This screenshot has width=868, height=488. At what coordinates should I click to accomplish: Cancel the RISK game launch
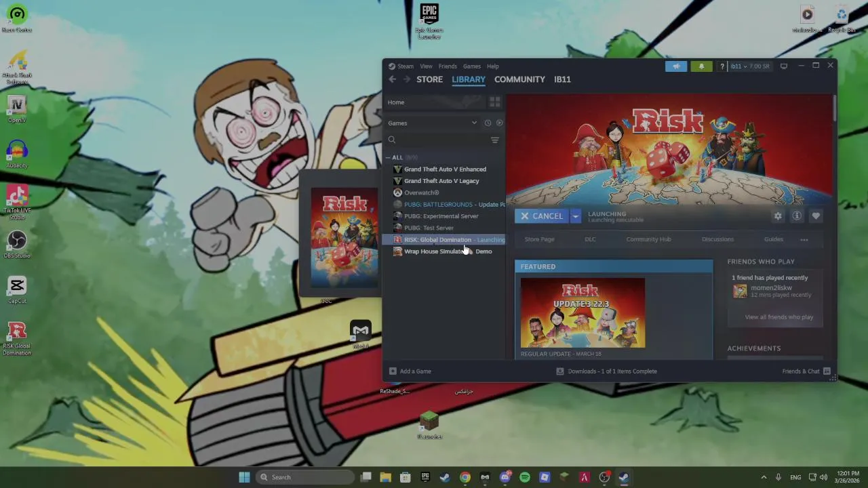(x=541, y=216)
